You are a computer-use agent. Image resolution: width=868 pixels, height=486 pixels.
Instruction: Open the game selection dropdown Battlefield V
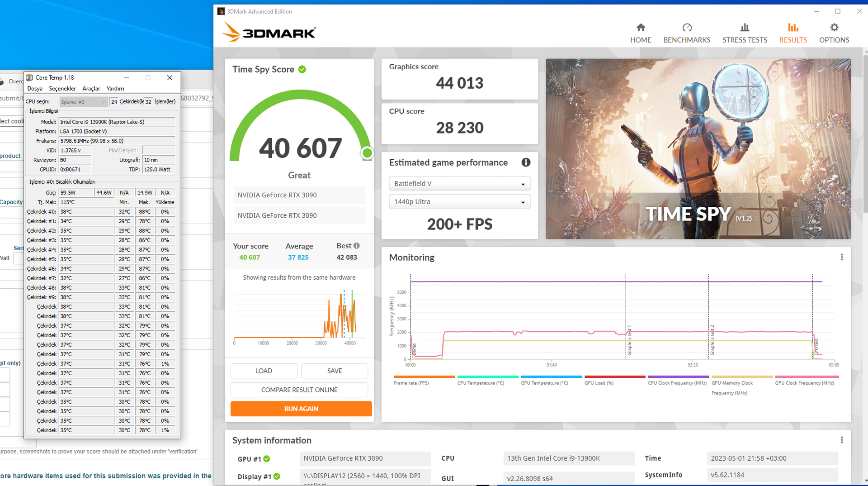point(459,183)
